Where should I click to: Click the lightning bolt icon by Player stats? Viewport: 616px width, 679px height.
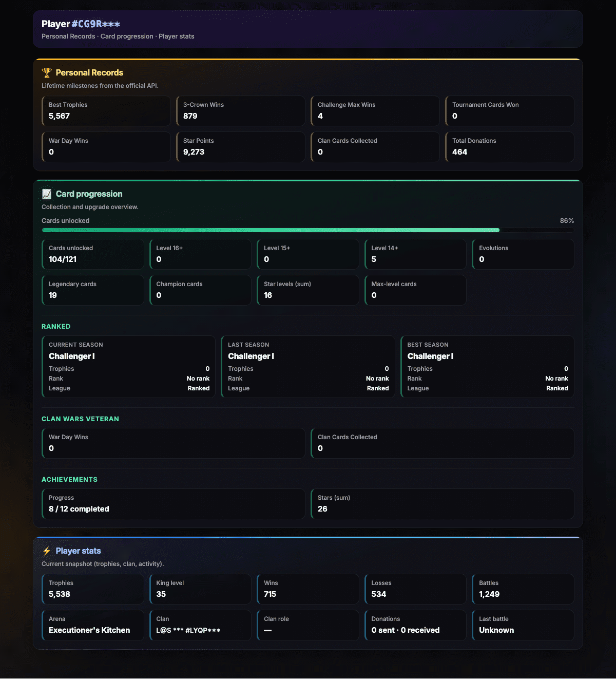(47, 551)
